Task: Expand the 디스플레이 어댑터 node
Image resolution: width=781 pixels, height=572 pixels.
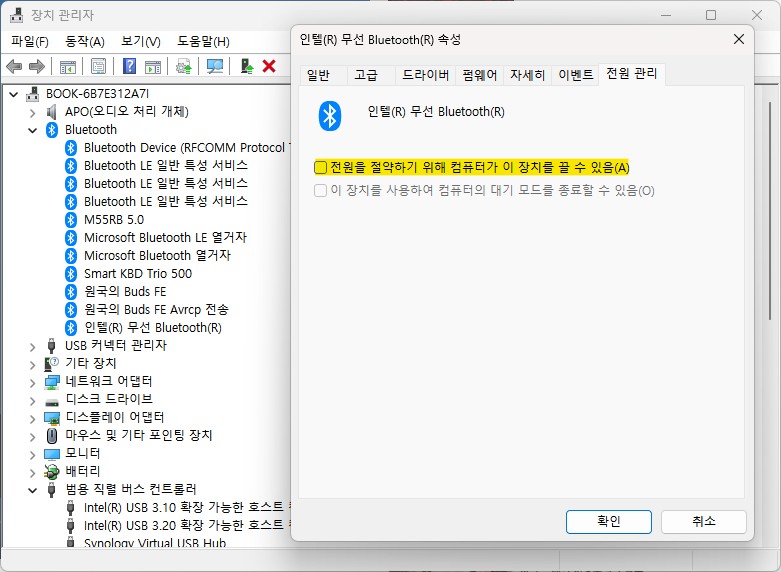Action: click(x=33, y=418)
